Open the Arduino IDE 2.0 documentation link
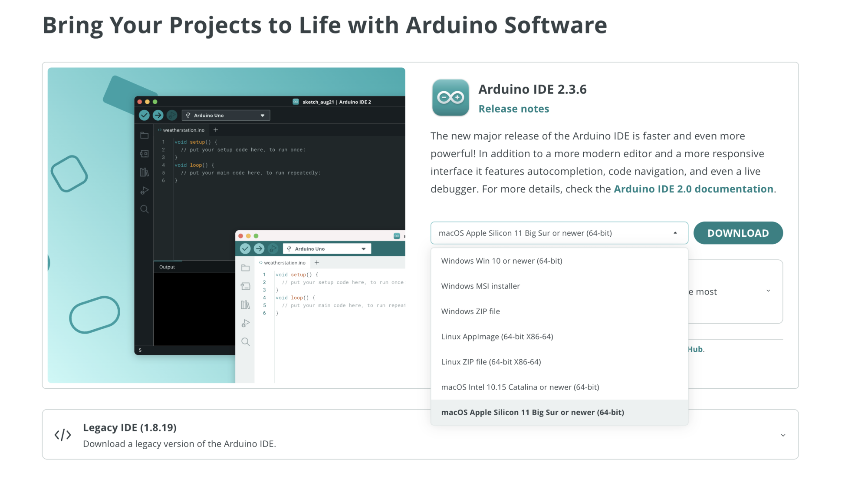 tap(694, 189)
